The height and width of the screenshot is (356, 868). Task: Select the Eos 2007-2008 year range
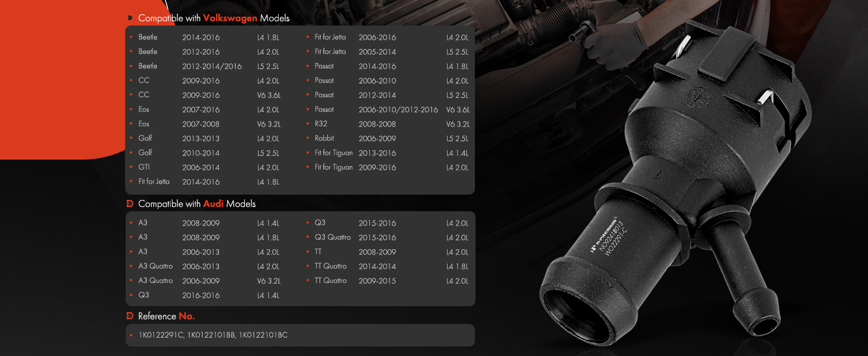tap(200, 124)
